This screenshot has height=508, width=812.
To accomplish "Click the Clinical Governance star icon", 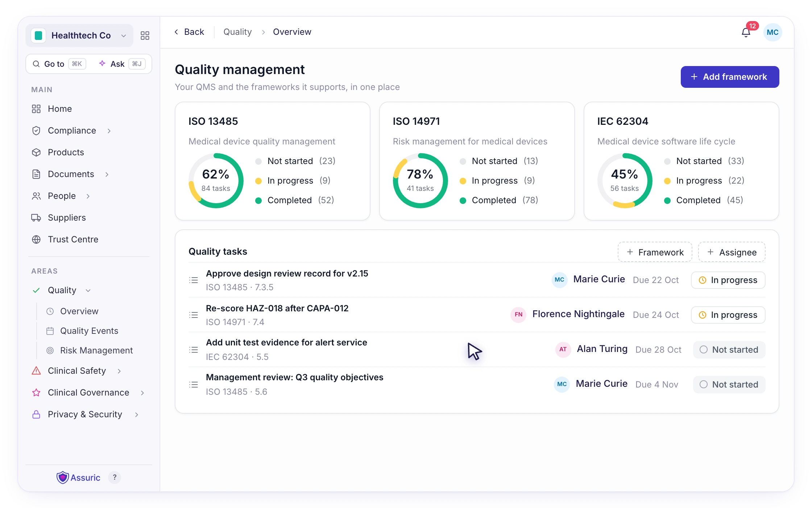I will pyautogui.click(x=36, y=393).
